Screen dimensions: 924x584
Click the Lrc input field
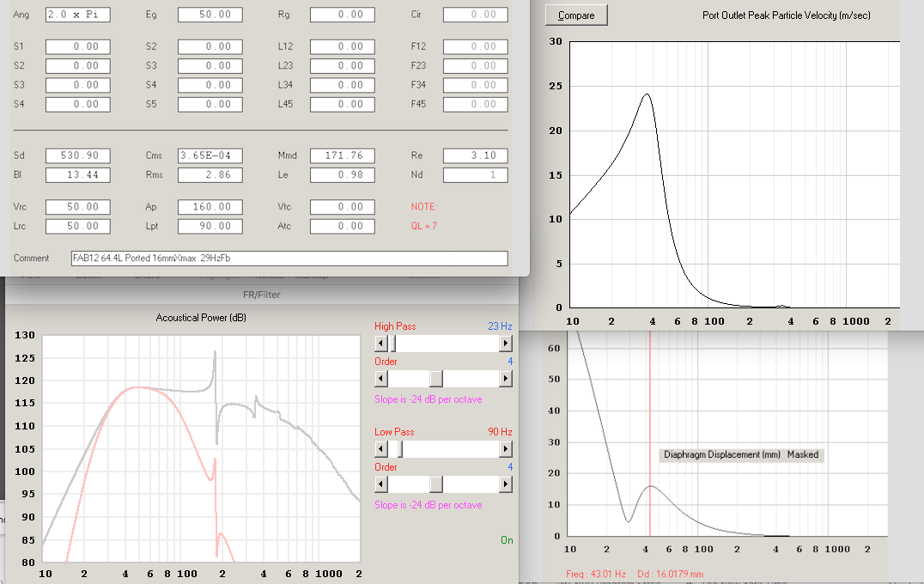click(x=78, y=226)
